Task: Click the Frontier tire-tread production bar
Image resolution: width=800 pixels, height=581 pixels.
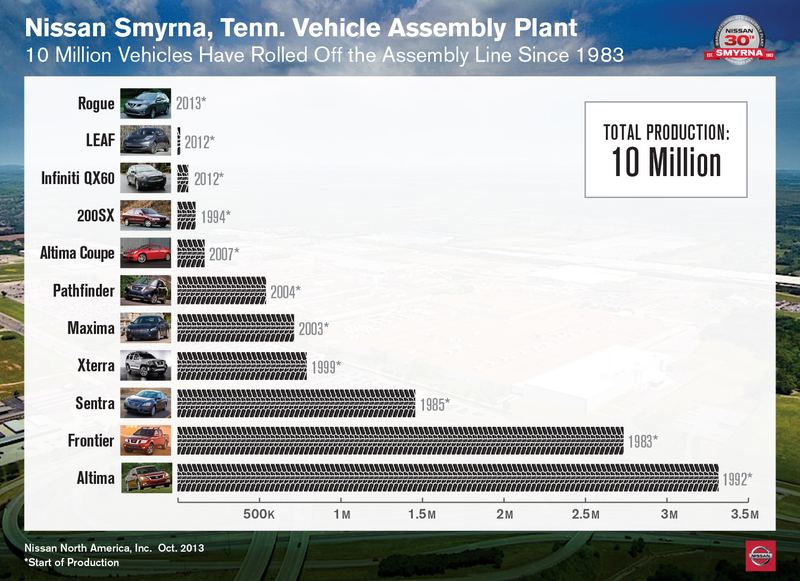Action: point(401,441)
